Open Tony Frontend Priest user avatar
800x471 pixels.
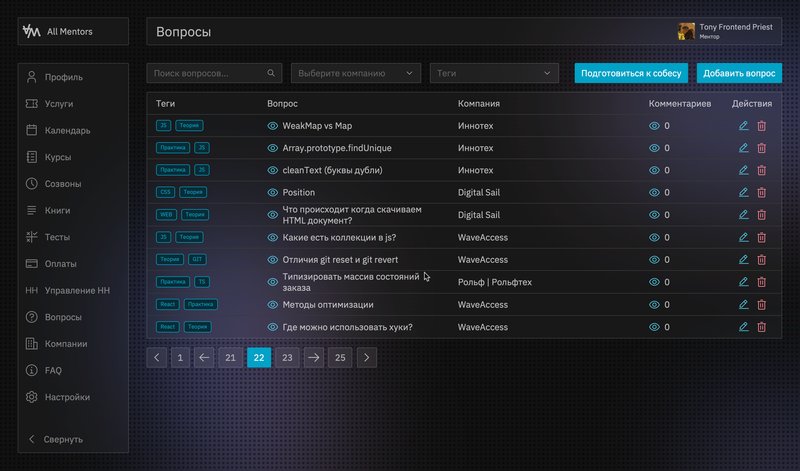[x=686, y=31]
